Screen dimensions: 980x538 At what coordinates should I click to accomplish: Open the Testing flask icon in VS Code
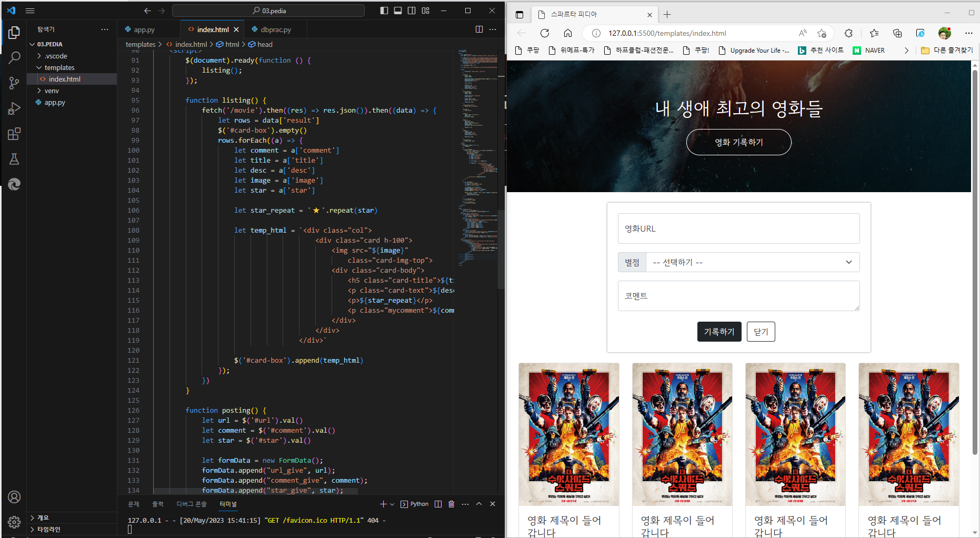(x=14, y=159)
